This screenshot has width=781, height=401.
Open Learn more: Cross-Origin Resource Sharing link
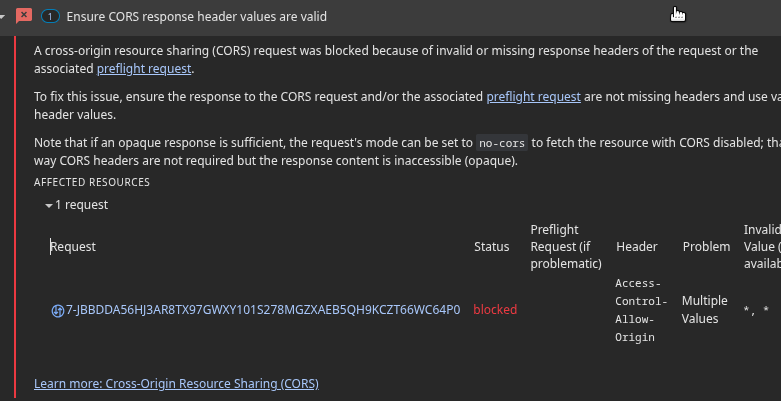click(x=176, y=383)
